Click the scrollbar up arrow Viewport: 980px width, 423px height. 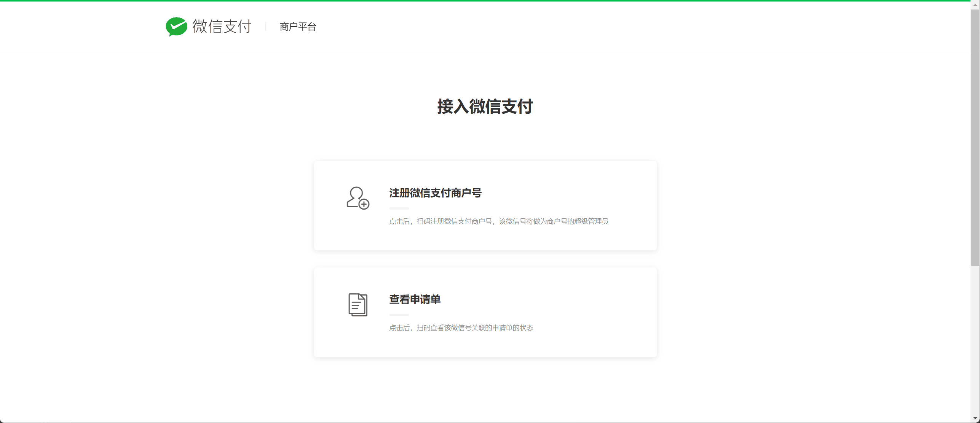975,5
